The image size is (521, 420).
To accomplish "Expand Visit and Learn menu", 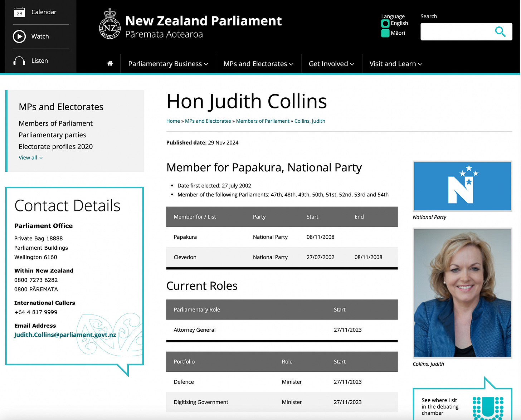I will tap(396, 64).
